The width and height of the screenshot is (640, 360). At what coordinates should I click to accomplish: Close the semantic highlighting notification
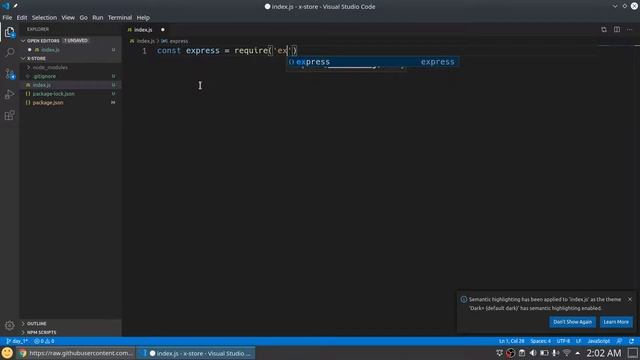(630, 299)
